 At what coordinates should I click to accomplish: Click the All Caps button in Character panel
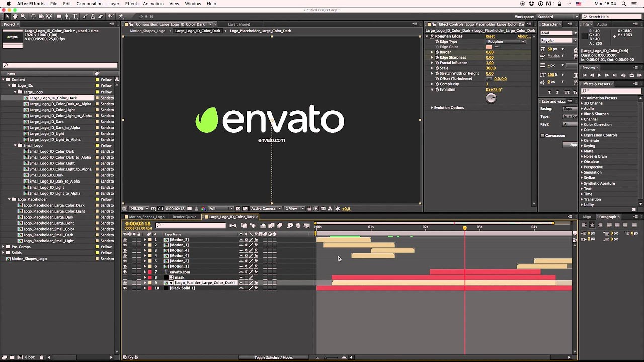point(567,92)
